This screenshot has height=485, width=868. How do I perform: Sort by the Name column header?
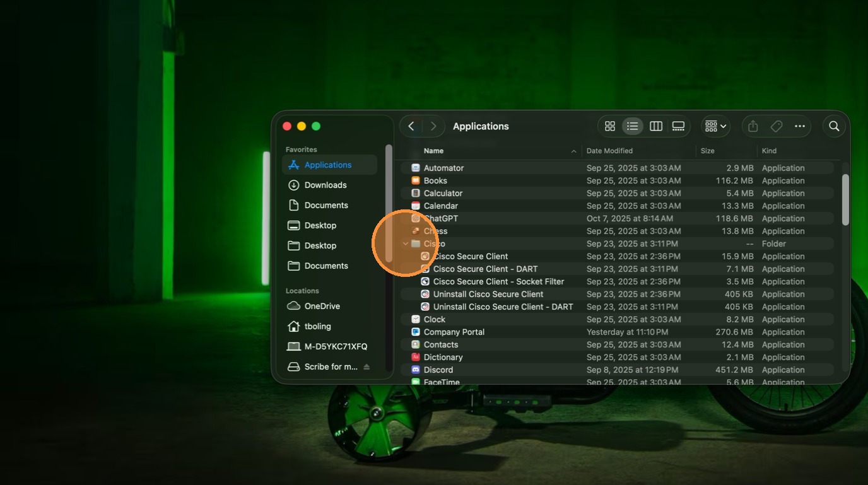[433, 151]
